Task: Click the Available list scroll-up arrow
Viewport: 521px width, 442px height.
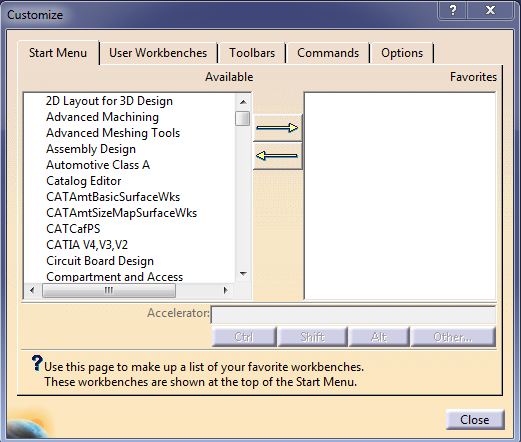Action: (x=243, y=102)
